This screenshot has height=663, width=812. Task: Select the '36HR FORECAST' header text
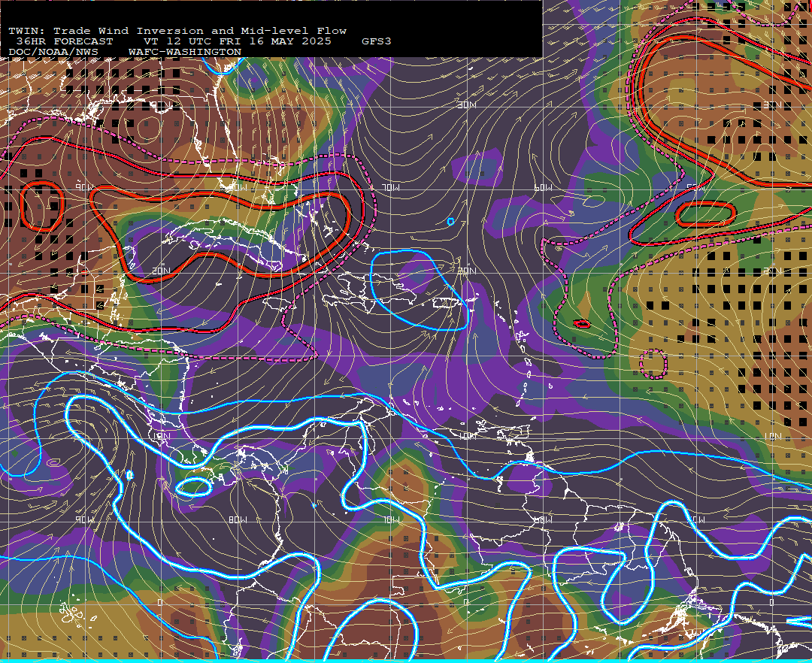(x=65, y=41)
